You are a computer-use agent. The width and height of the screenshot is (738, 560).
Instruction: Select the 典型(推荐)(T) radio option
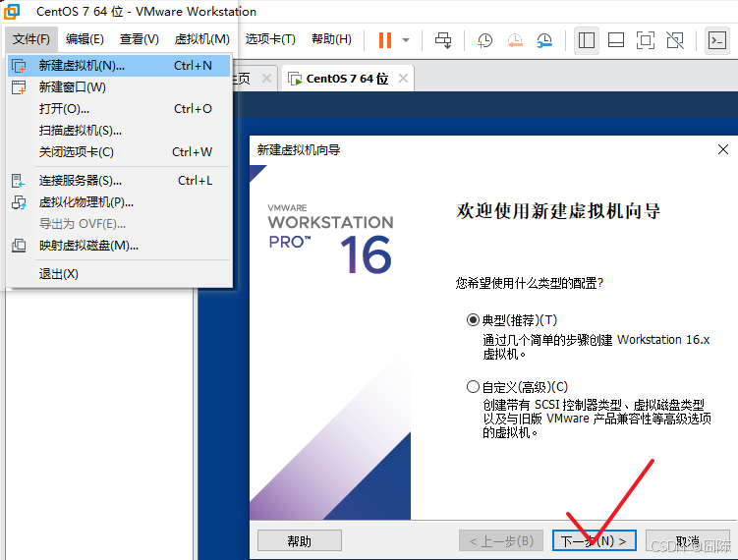click(x=473, y=320)
